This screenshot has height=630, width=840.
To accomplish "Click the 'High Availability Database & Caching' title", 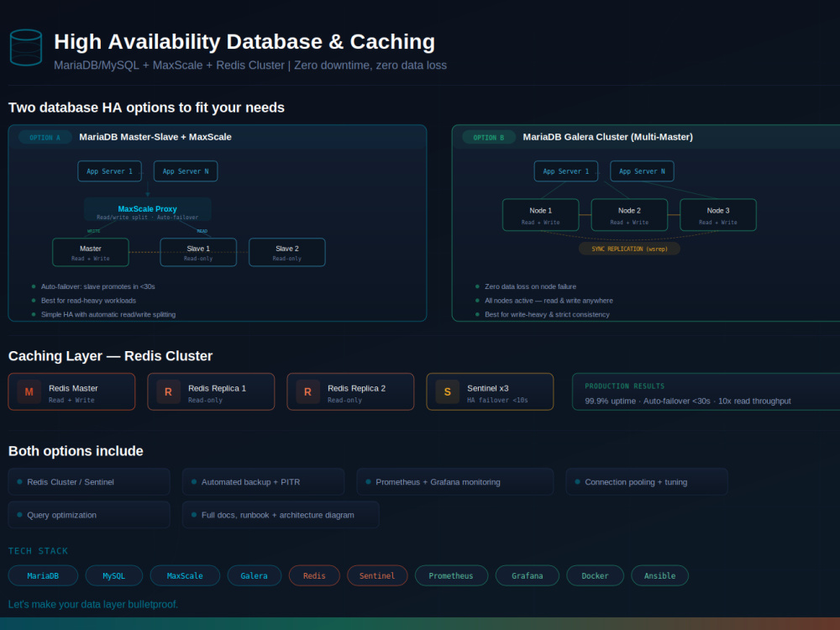I will [244, 42].
